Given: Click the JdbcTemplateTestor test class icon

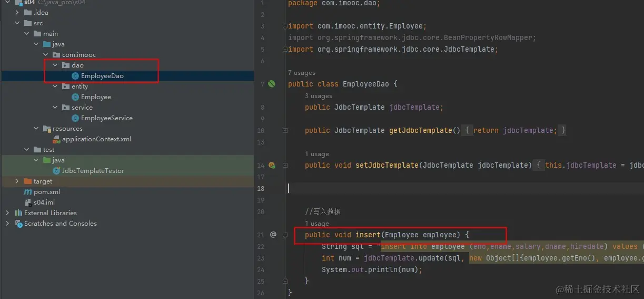Looking at the screenshot, I should [x=56, y=171].
